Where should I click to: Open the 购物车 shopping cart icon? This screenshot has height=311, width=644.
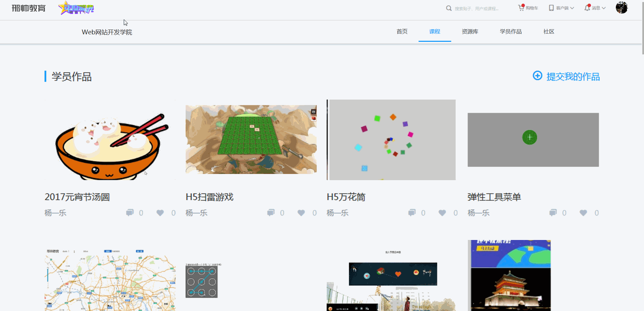click(x=521, y=7)
